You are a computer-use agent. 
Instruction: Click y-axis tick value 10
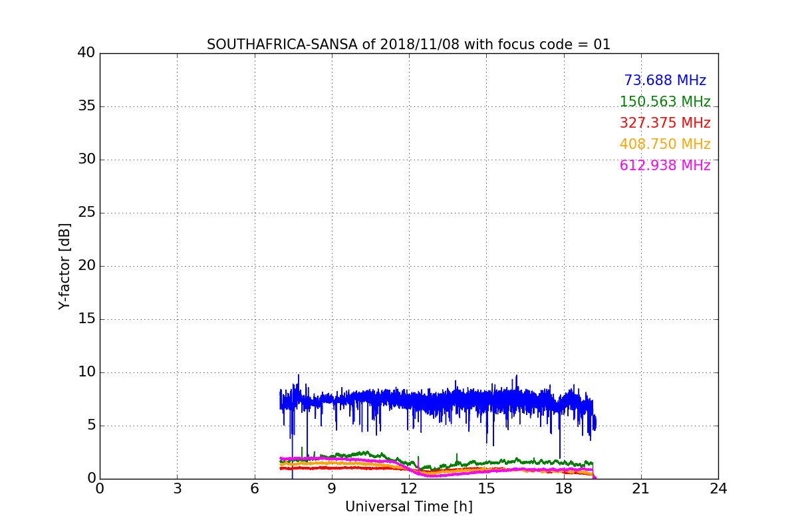tap(86, 372)
